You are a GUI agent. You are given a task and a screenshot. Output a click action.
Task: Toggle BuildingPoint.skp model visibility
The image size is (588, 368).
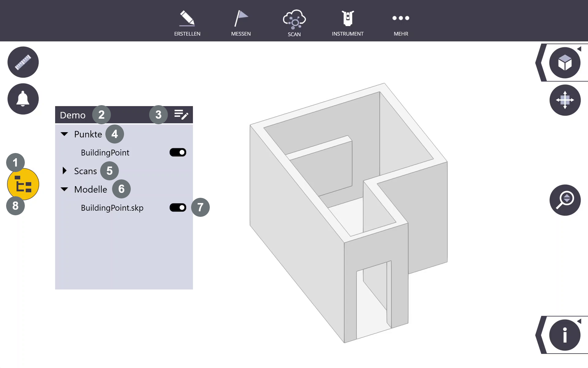(x=178, y=208)
